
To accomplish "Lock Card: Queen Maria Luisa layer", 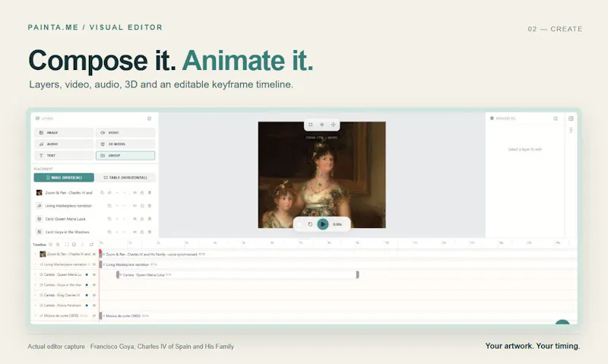I will [x=142, y=219].
